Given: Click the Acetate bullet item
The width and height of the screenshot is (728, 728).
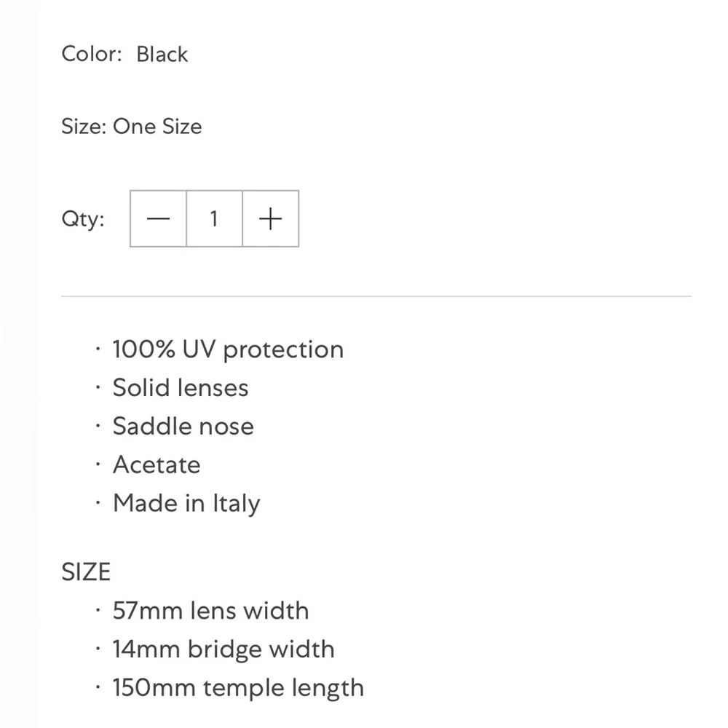Looking at the screenshot, I should tap(157, 464).
